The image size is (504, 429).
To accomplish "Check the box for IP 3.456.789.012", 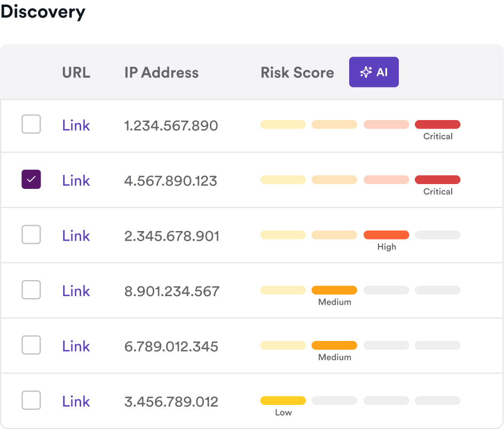I will (x=31, y=401).
